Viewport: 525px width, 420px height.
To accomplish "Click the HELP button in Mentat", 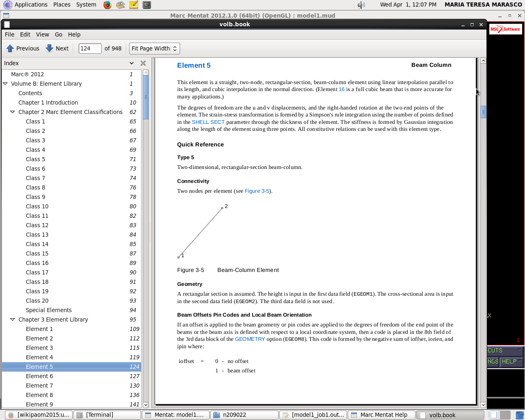I will 511,362.
